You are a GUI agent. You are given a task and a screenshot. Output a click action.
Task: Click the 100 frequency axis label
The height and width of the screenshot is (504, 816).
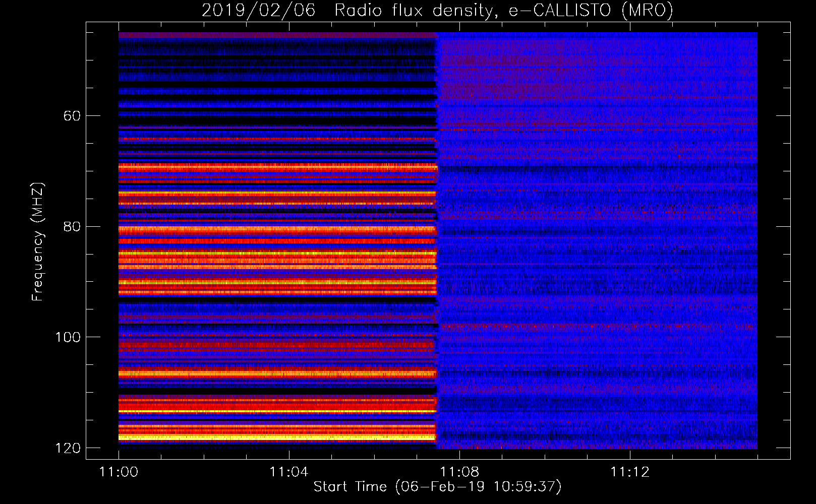pos(68,337)
